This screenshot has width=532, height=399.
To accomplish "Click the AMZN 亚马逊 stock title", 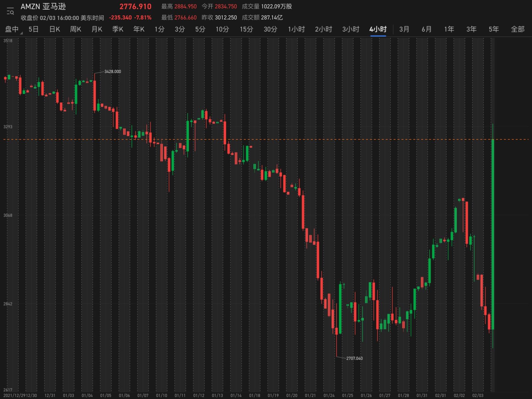I will (x=43, y=7).
